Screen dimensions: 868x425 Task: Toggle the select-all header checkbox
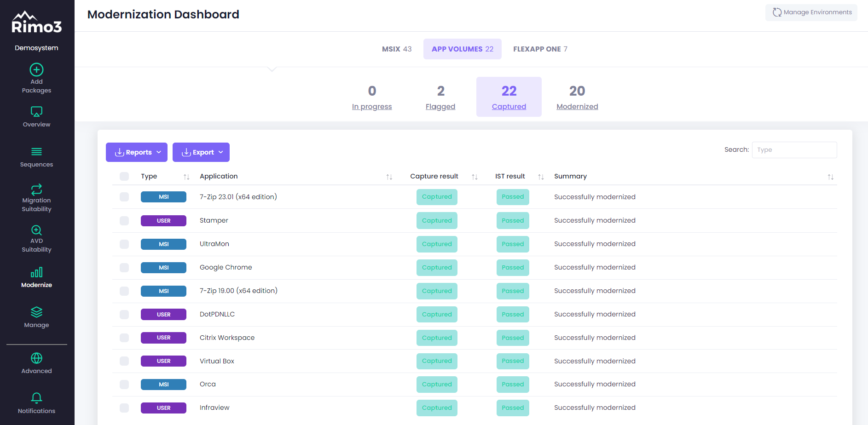pyautogui.click(x=124, y=176)
